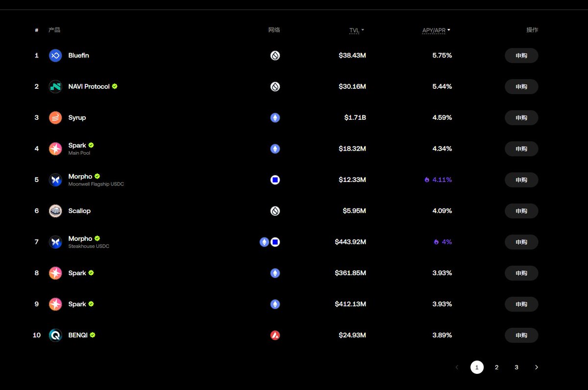Click the $1.71B TVL value

pos(355,118)
